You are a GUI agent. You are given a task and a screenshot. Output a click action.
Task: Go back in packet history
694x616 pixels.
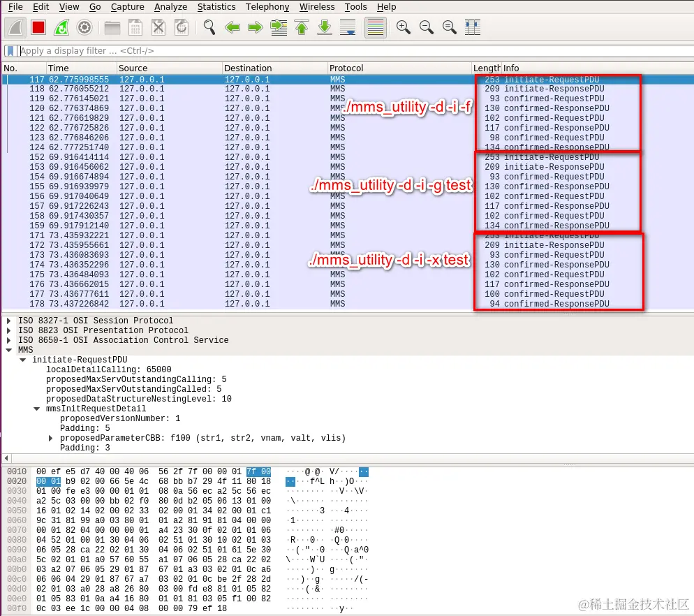[232, 27]
